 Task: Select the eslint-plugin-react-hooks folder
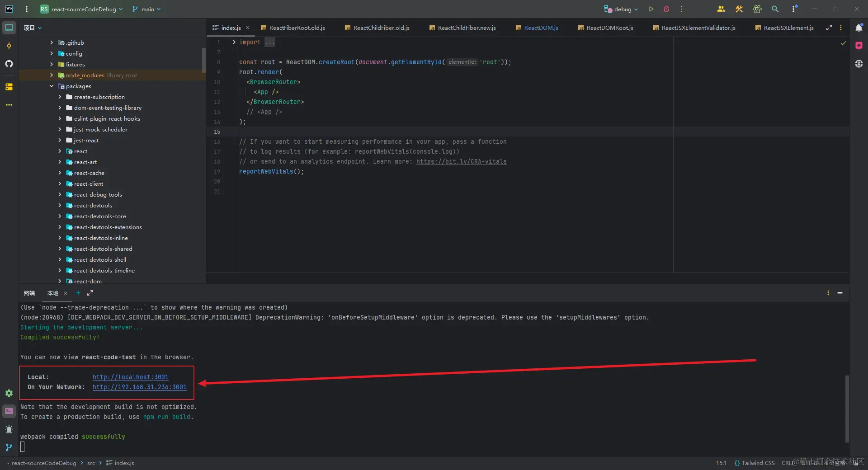(x=107, y=118)
